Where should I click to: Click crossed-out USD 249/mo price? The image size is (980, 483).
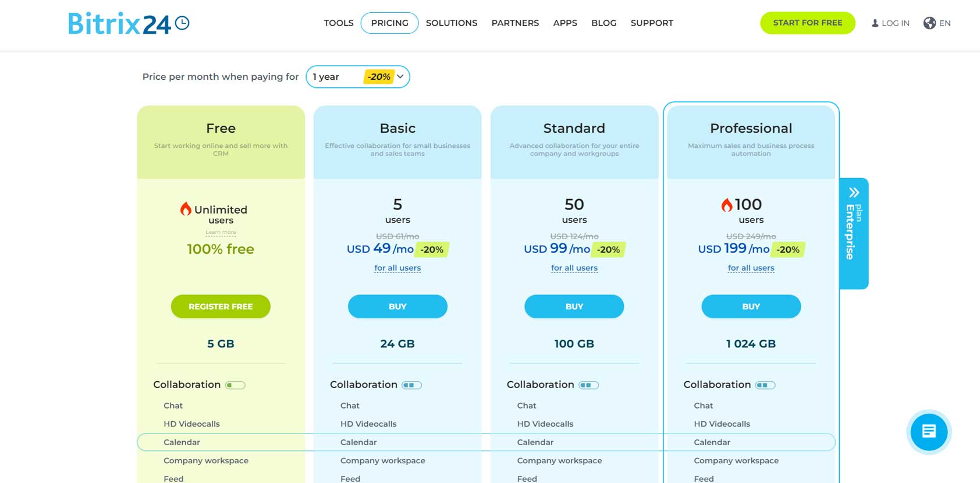[x=751, y=236]
